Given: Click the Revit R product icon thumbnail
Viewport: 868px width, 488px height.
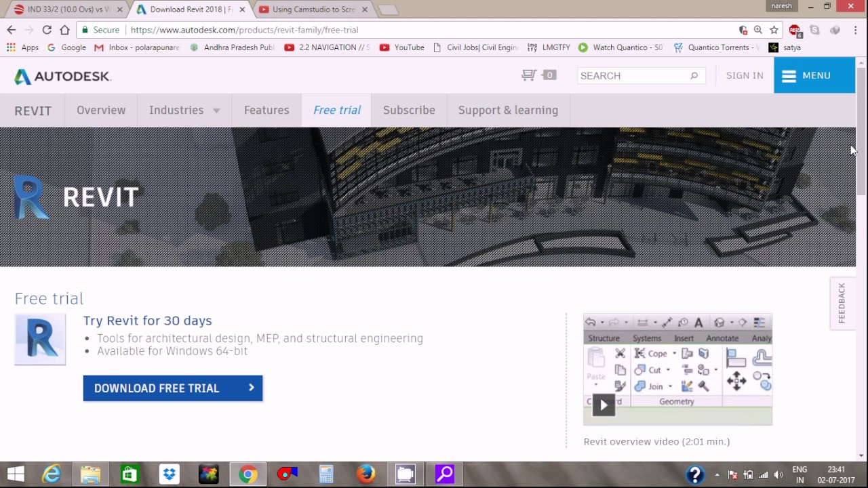Looking at the screenshot, I should (x=40, y=340).
